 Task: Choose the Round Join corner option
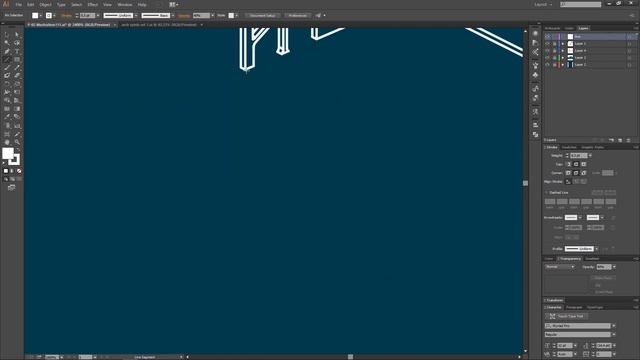576,173
